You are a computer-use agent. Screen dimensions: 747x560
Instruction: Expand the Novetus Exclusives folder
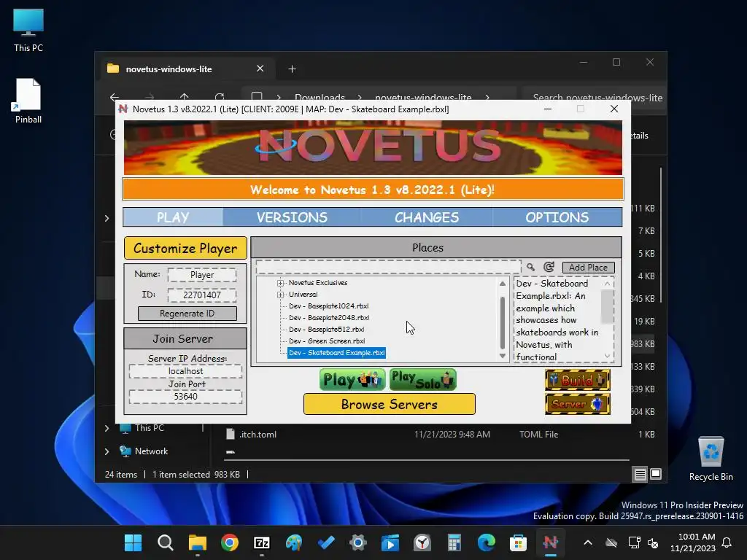[x=280, y=283]
